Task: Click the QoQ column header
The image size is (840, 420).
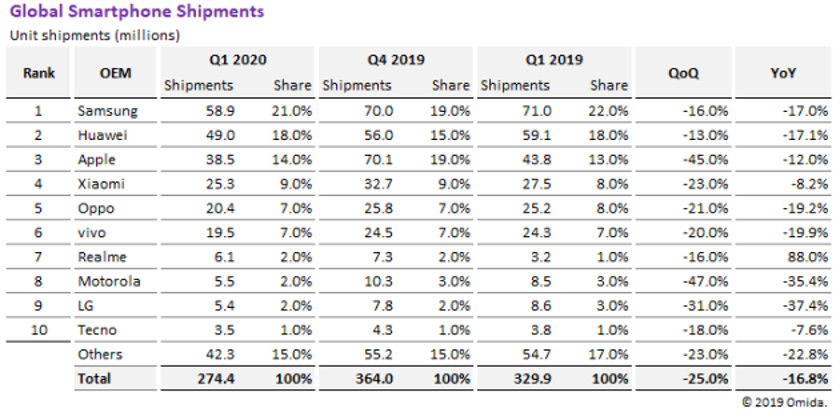Action: coord(688,72)
